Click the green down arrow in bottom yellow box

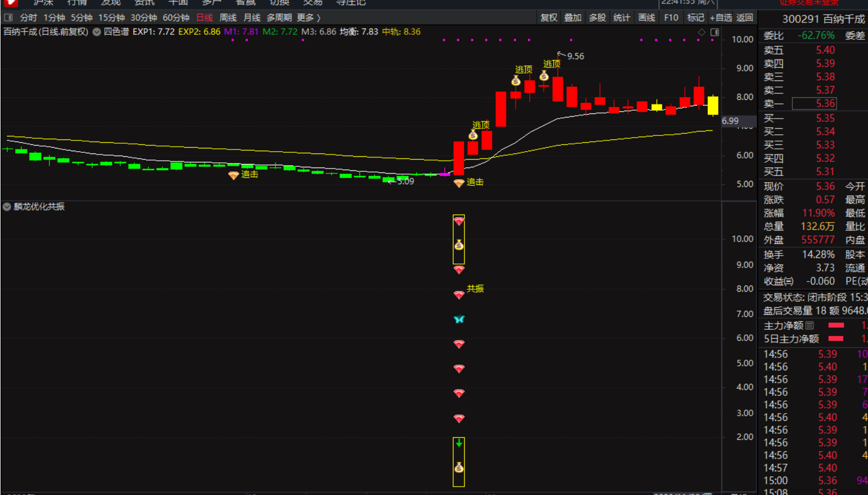tap(459, 443)
